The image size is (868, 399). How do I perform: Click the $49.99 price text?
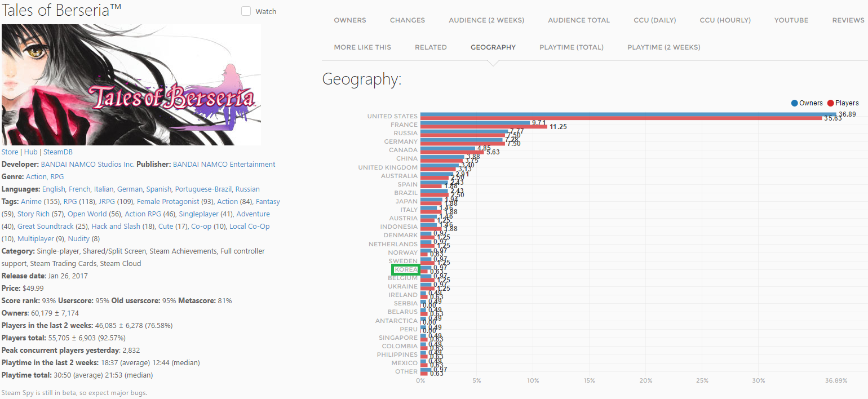click(32, 289)
